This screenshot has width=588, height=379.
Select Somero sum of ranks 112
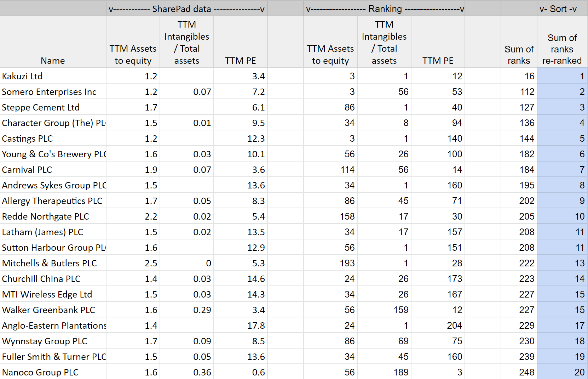[519, 91]
